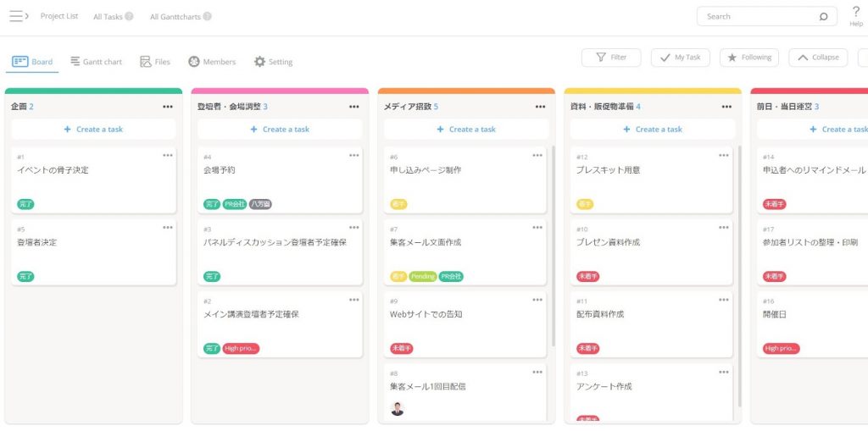Create a task in 企画 column

(93, 130)
